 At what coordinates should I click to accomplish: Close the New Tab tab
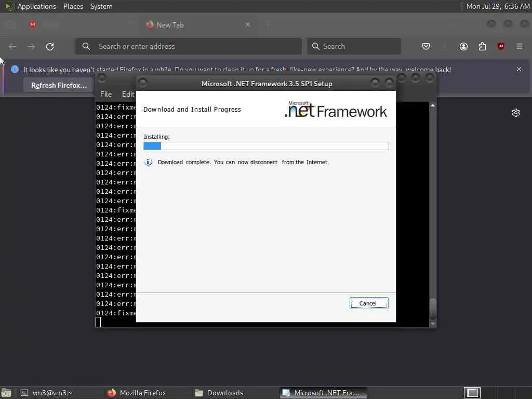tap(248, 24)
